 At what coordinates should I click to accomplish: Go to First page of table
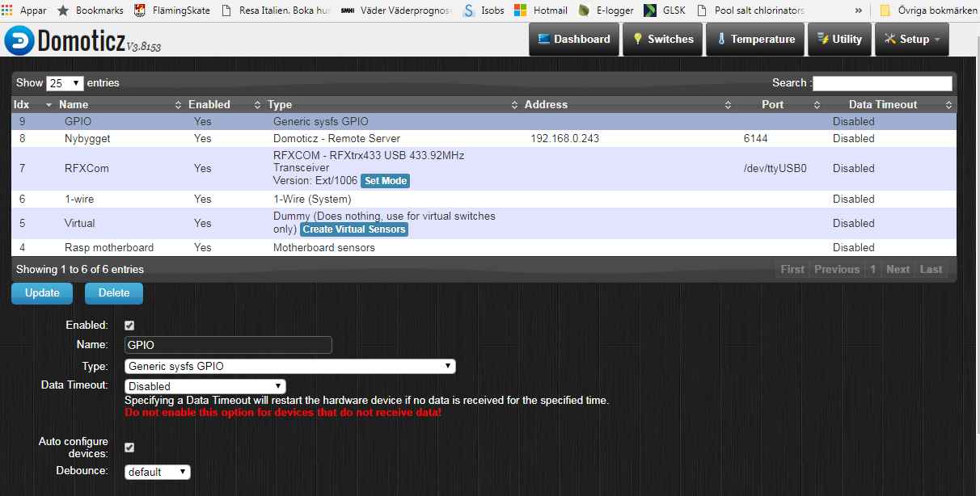pos(792,270)
